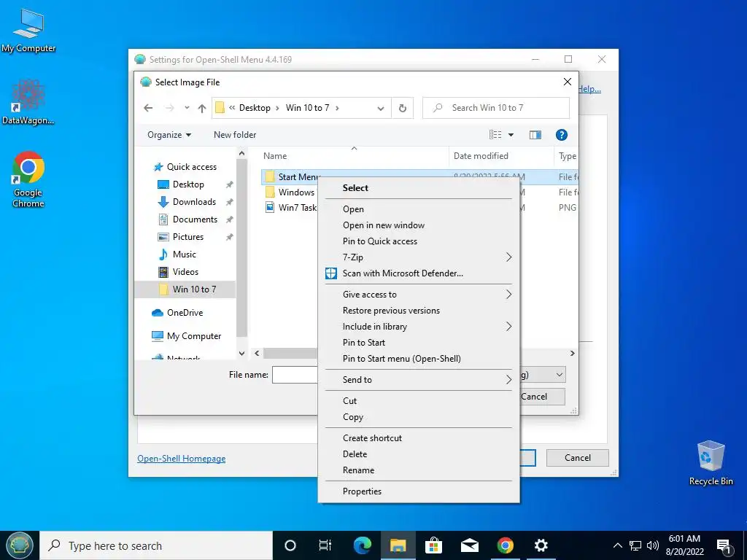Screen dimensions: 747x560
Task: Open view options dropdown arrow
Action: (511, 135)
